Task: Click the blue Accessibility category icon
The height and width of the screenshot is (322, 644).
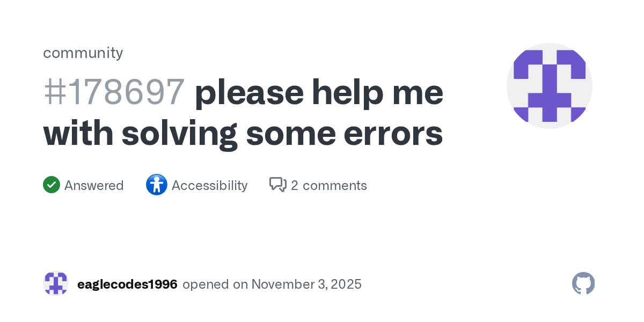Action: coord(156,185)
